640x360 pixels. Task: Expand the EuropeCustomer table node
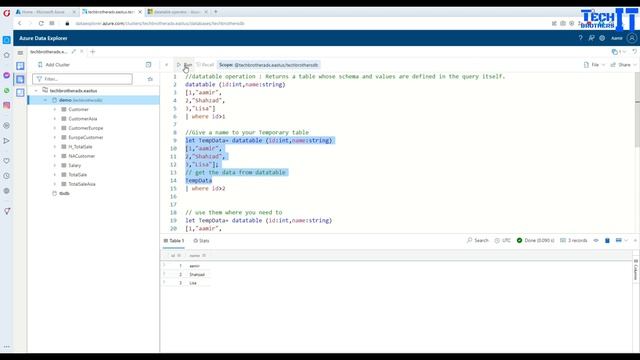[55, 138]
